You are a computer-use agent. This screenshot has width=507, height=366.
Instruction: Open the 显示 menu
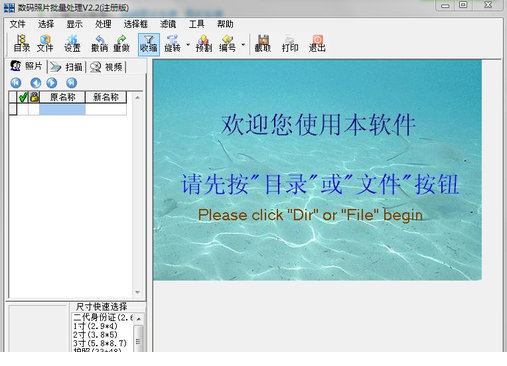74,24
